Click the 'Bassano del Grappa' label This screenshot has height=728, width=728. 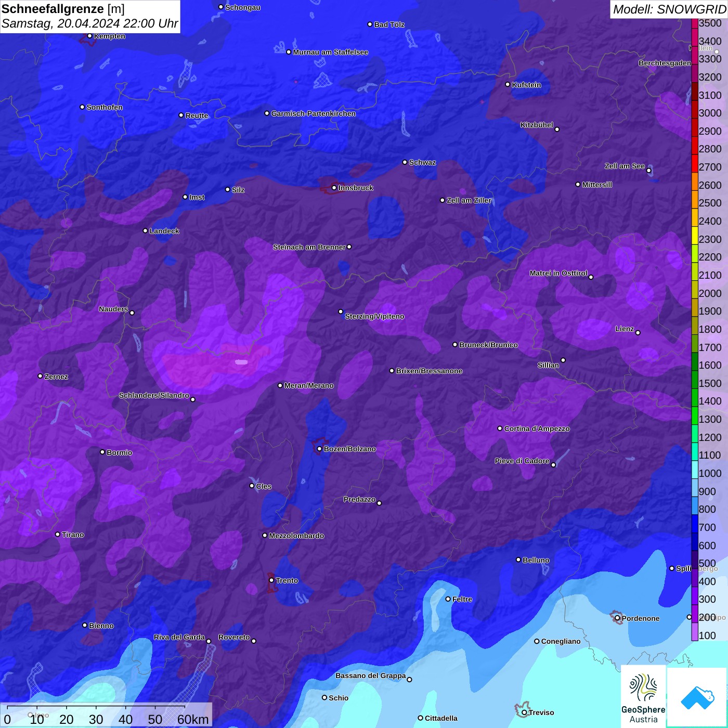[x=371, y=675]
